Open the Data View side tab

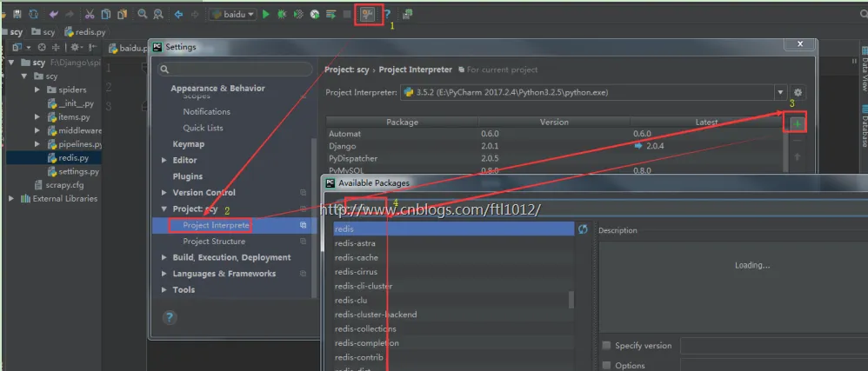864,70
